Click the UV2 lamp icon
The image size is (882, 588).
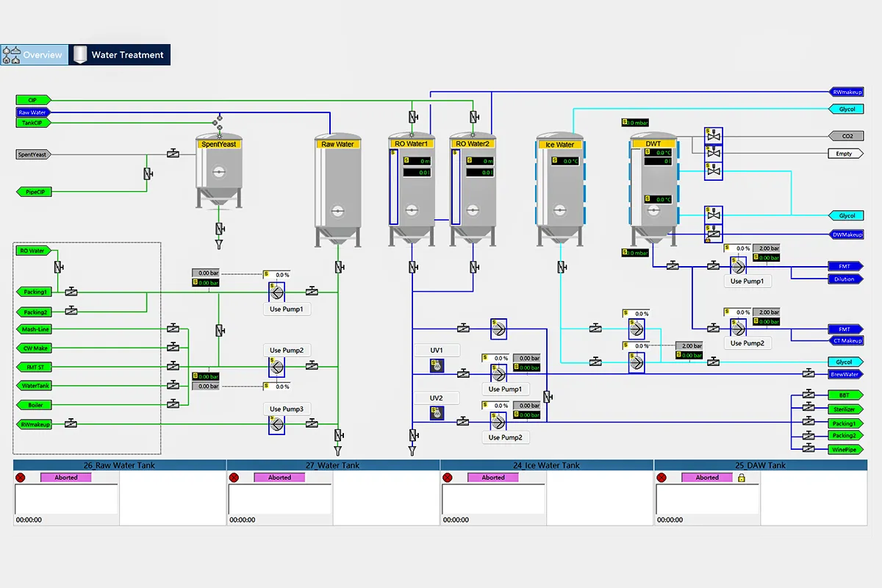[x=437, y=413]
